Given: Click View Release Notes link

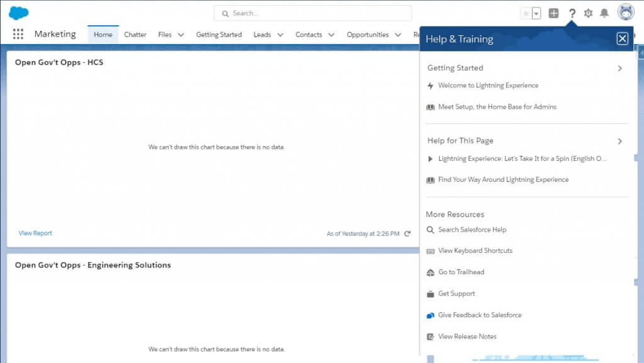Looking at the screenshot, I should (467, 337).
